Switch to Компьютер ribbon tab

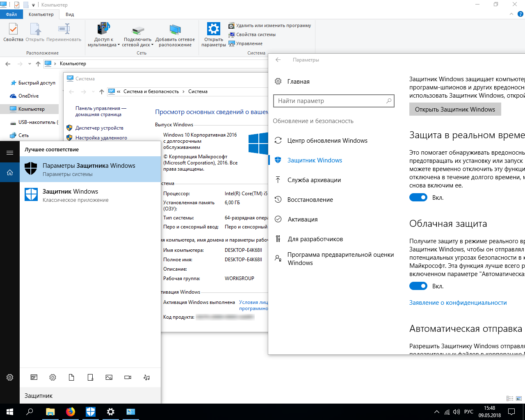pyautogui.click(x=41, y=14)
